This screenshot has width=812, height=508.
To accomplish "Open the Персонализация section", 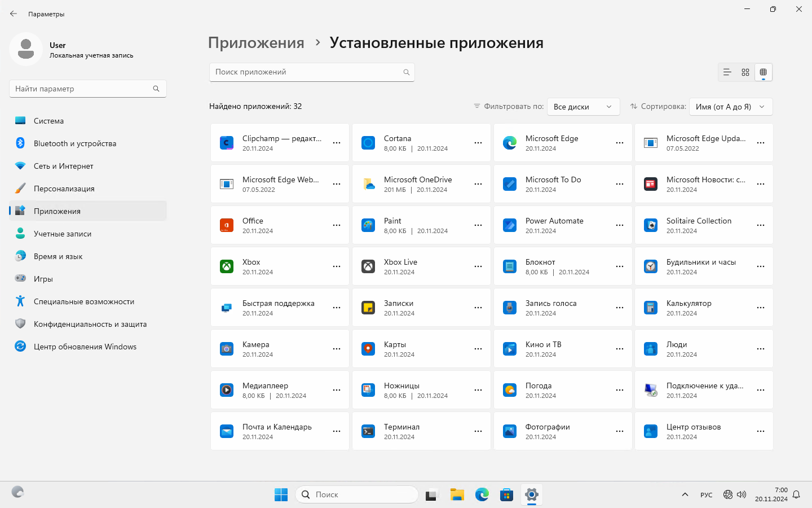I will click(88, 189).
